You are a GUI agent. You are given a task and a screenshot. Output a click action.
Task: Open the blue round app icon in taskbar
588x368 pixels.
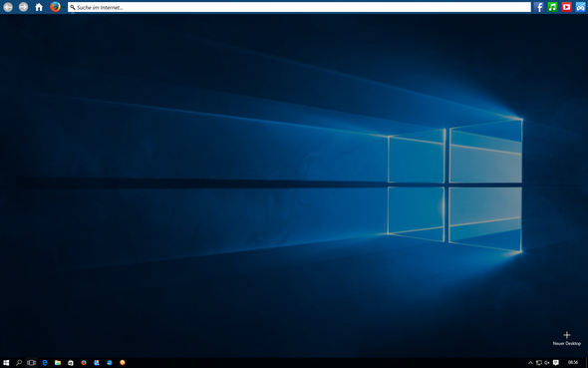coord(110,363)
